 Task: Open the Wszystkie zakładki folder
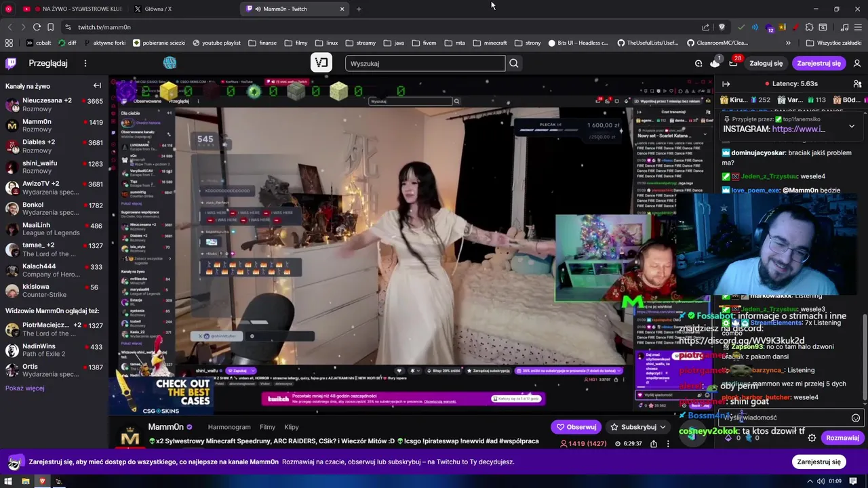click(833, 43)
